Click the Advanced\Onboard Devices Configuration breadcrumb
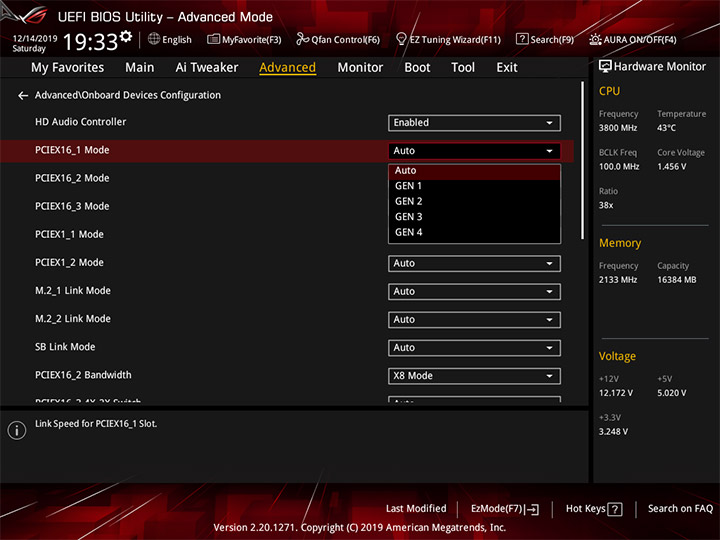Image resolution: width=720 pixels, height=540 pixels. point(128,95)
